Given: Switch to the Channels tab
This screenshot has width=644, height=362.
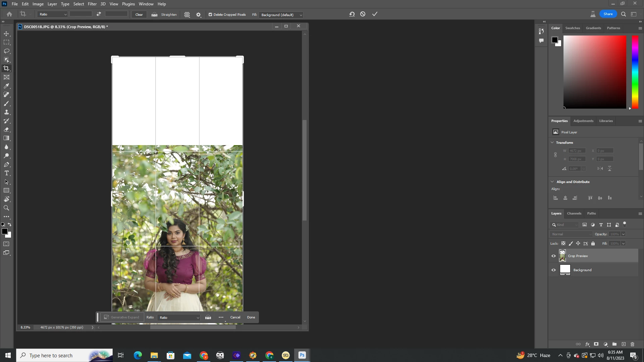Looking at the screenshot, I should (574, 214).
